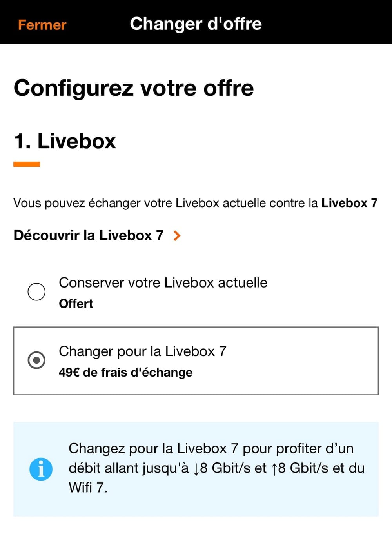Click the 49€ de frais d'échange text
392x537 pixels.
point(125,372)
